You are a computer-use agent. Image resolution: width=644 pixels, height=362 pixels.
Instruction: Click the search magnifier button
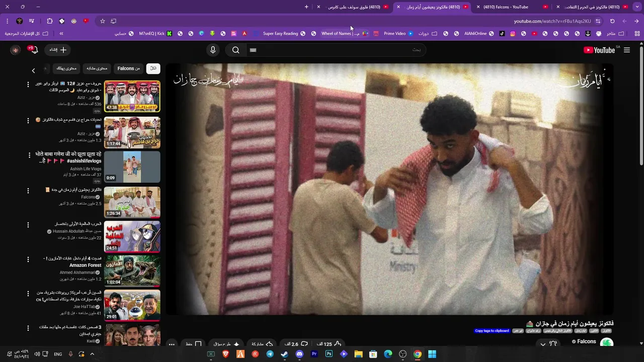(x=235, y=50)
